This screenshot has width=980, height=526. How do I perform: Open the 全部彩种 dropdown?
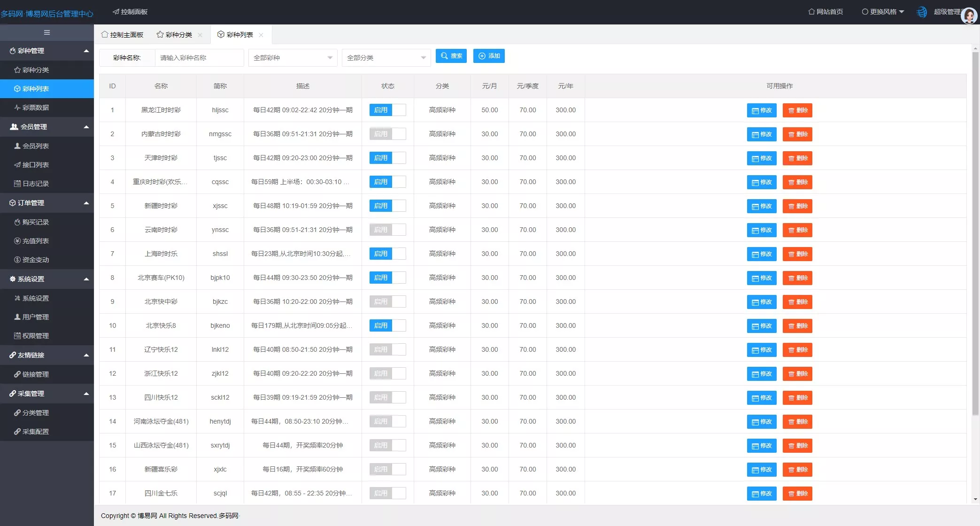click(x=293, y=58)
